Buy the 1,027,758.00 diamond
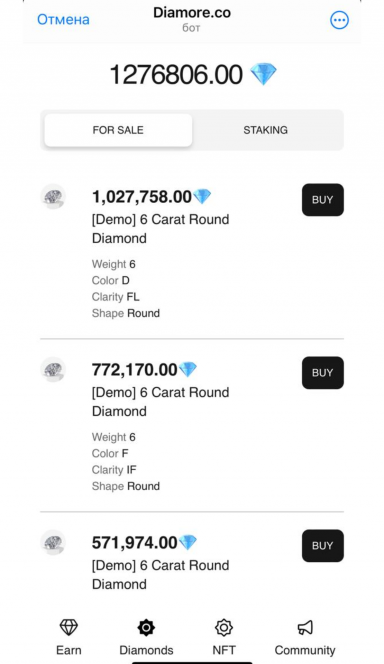This screenshot has height=664, width=384. point(323,200)
